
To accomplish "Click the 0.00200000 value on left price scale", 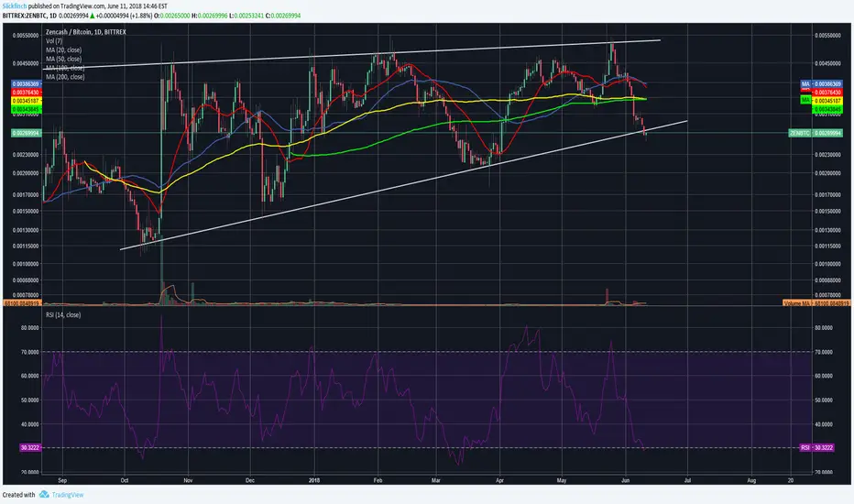I will pos(26,173).
